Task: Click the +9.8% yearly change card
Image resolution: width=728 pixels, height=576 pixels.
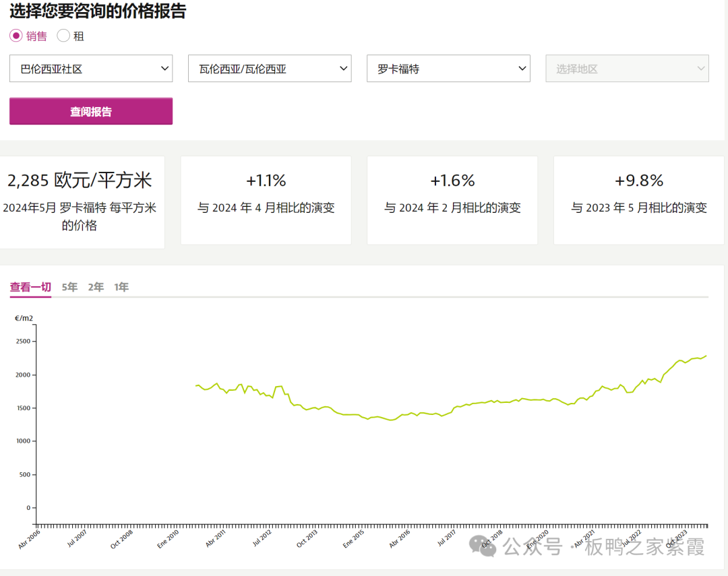Action: [639, 200]
